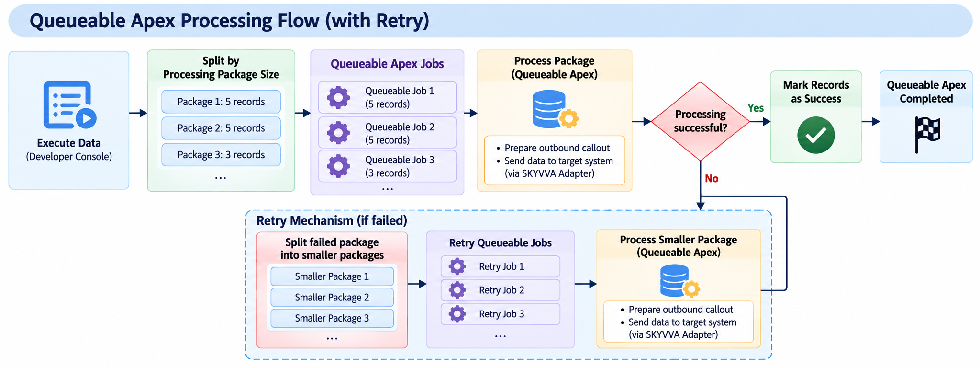Image resolution: width=980 pixels, height=368 pixels.
Task: Click the 'Processing successful?' decision diamond
Action: click(x=701, y=121)
